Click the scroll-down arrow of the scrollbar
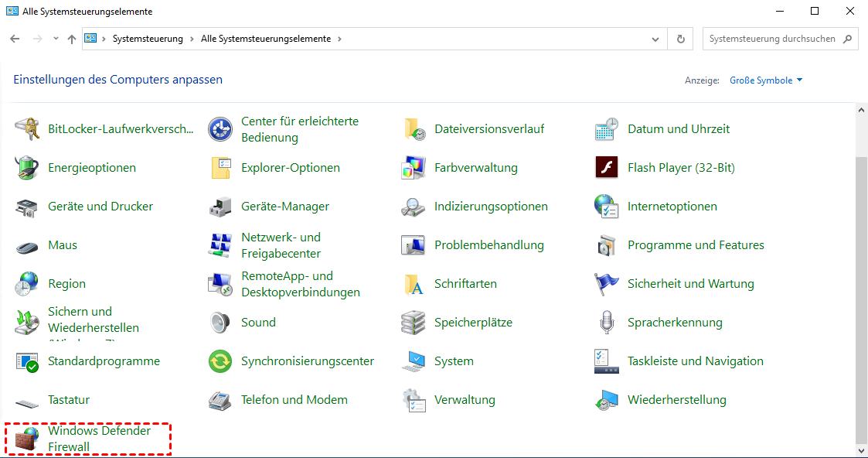 click(862, 449)
